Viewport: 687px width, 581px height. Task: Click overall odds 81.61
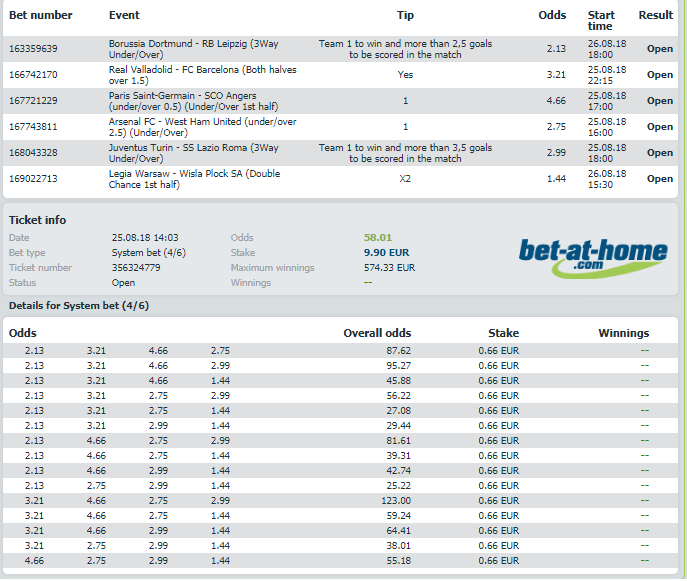click(398, 440)
